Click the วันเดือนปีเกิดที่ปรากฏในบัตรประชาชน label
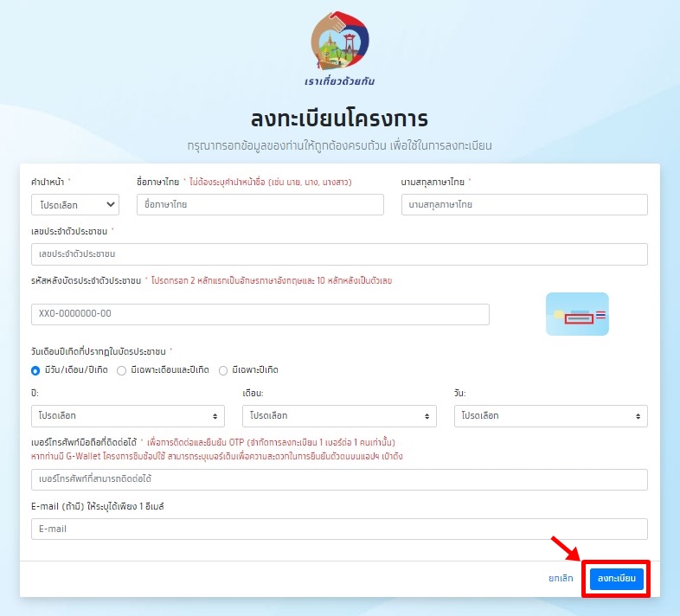680x616 pixels. [x=99, y=351]
